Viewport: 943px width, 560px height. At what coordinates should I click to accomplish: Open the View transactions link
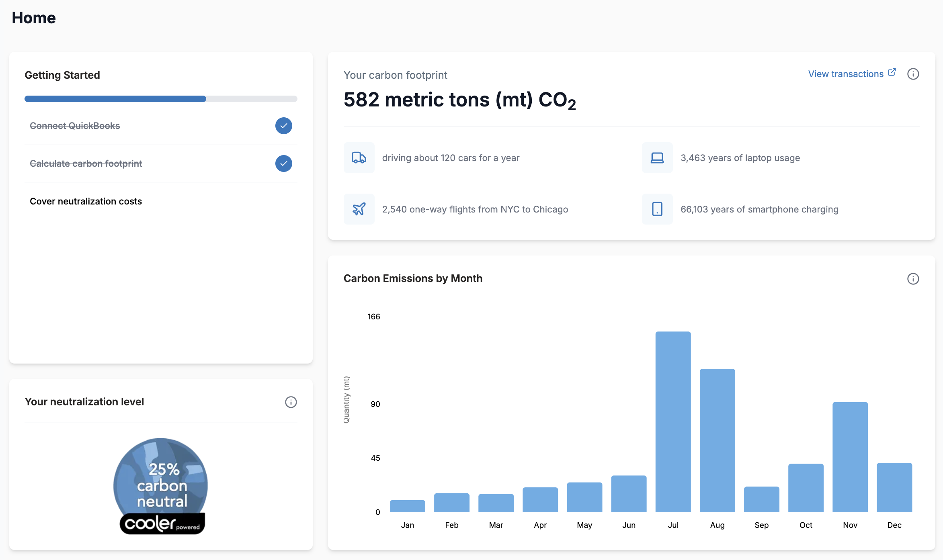tap(852, 74)
